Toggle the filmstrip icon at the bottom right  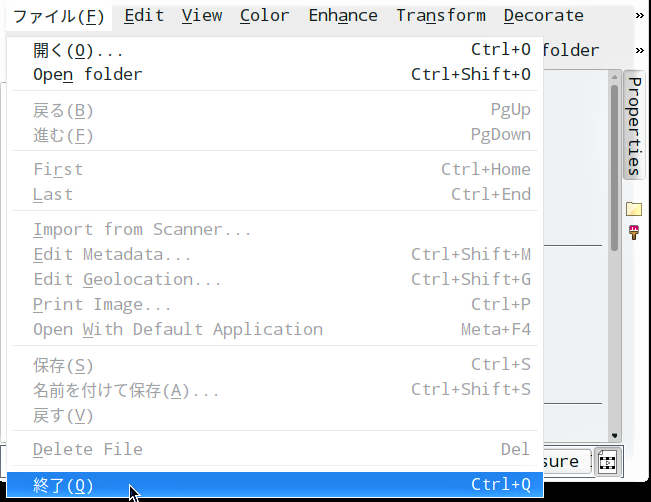pos(607,461)
